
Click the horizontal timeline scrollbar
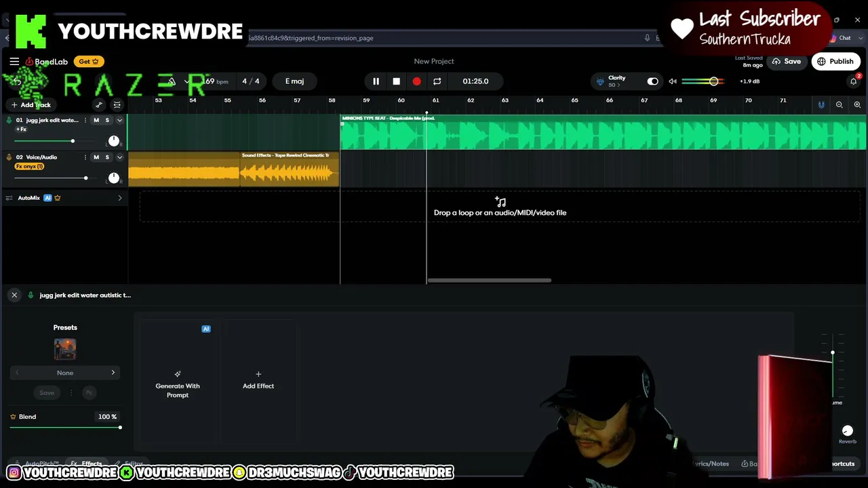[x=489, y=281]
